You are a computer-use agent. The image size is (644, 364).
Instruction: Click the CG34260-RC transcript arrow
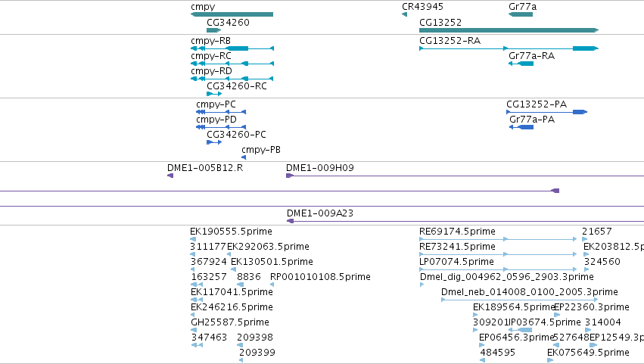click(214, 94)
